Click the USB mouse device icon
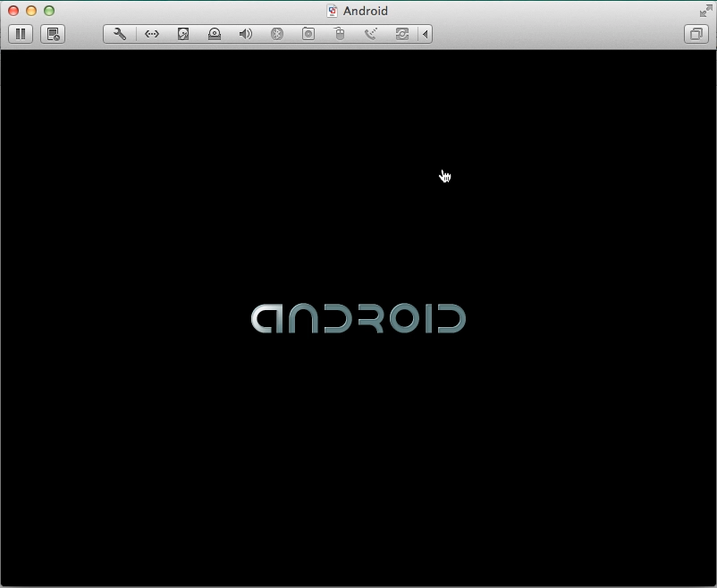The height and width of the screenshot is (588, 717). 340,34
